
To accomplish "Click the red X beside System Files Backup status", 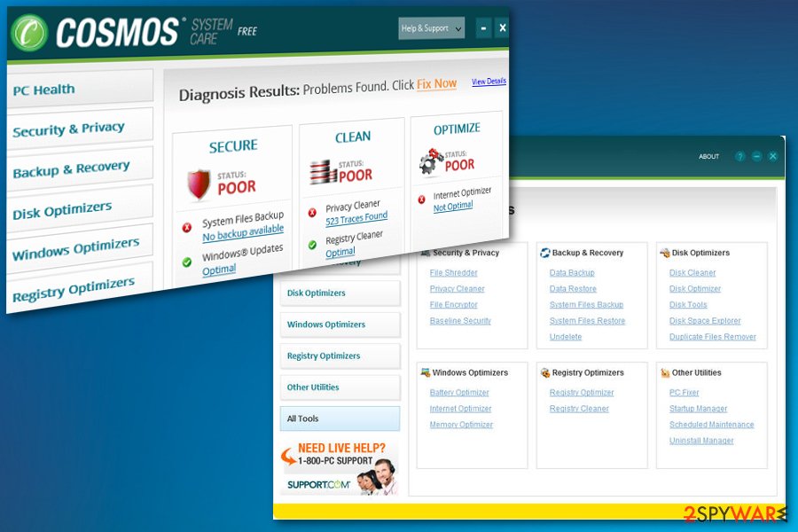I will pos(187,228).
